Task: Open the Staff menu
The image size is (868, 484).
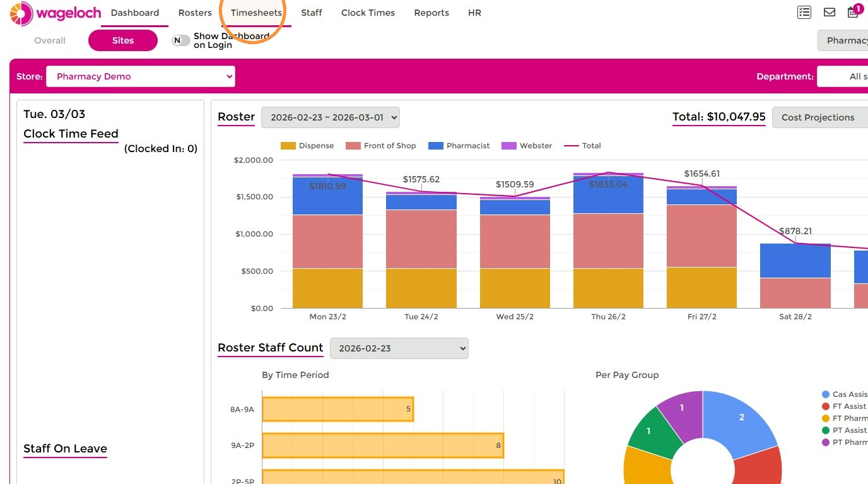Action: pos(312,13)
